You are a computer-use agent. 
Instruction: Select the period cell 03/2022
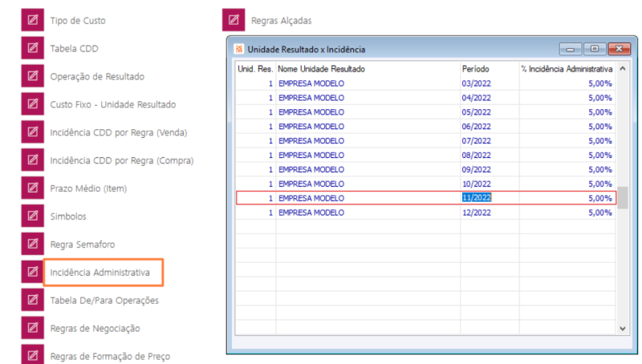click(x=476, y=83)
